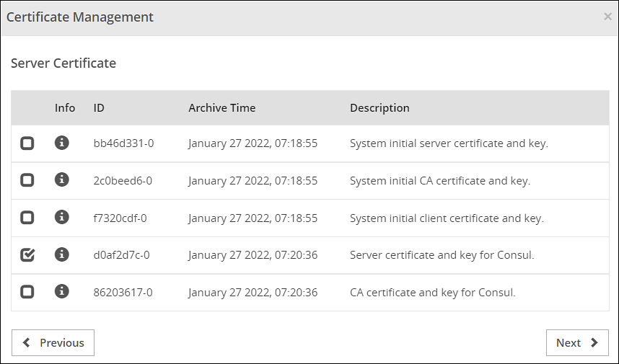
Task: Show info for certificate 86203617-0
Action: [62, 292]
